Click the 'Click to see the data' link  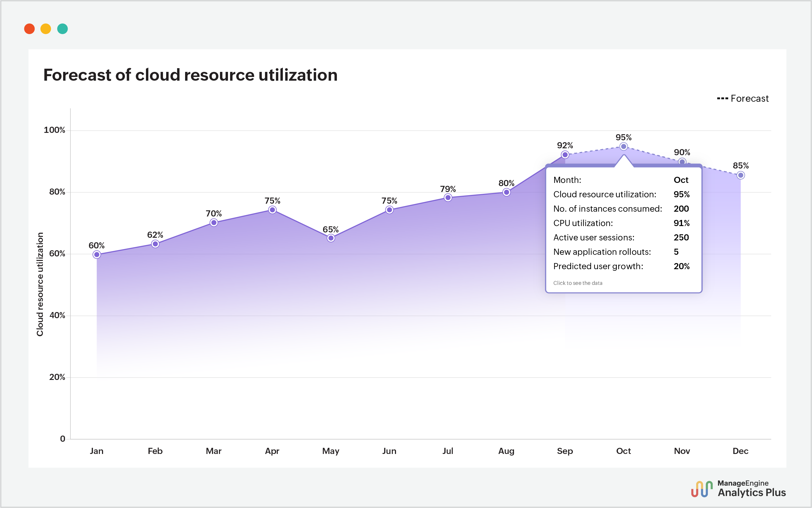(x=578, y=283)
